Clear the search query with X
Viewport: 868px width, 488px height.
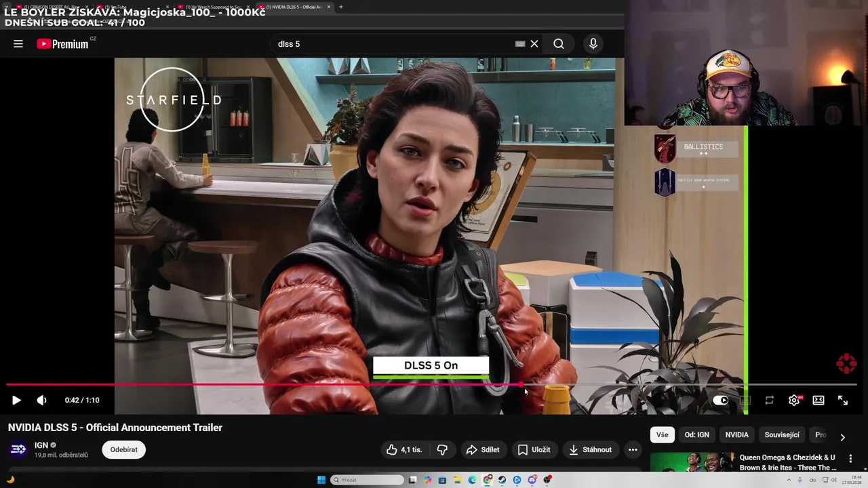tap(534, 44)
